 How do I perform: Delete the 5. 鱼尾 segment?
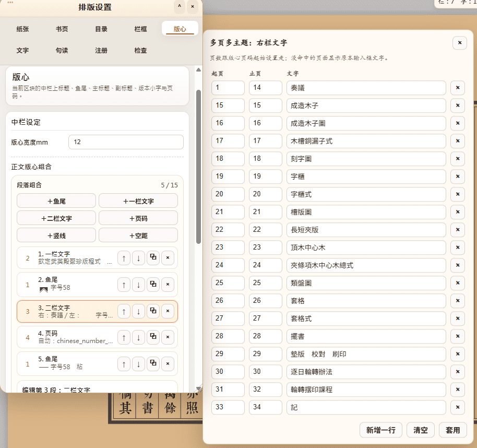tap(168, 364)
